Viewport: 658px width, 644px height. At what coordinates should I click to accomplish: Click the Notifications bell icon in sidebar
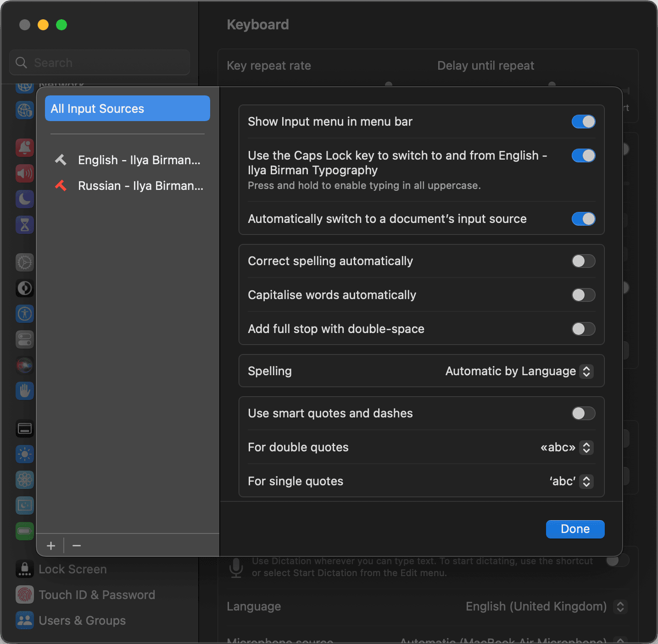[25, 148]
